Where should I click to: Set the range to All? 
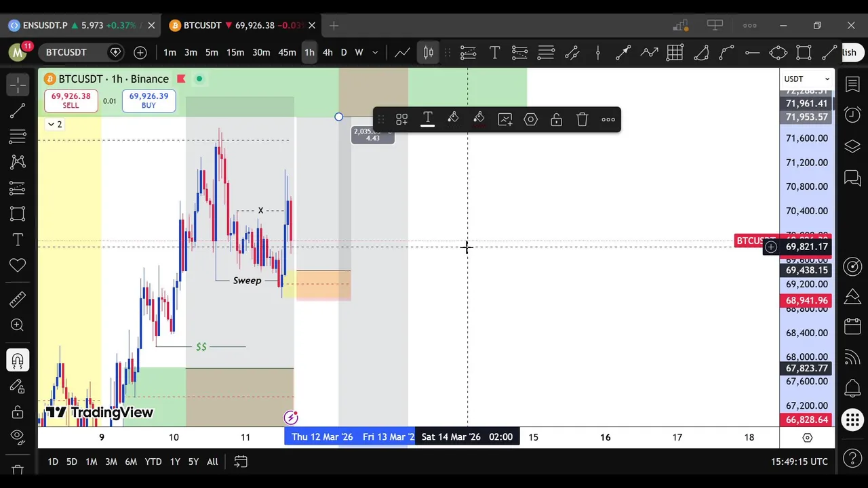tap(212, 462)
